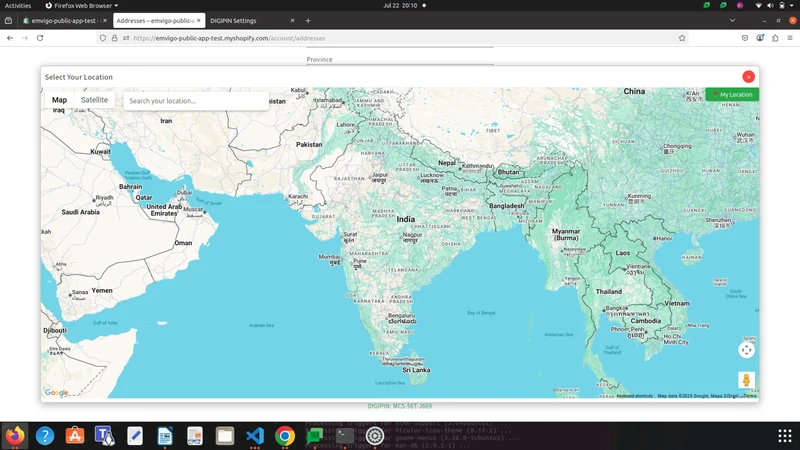Click the Oman label on map
Image resolution: width=800 pixels, height=450 pixels.
(183, 243)
